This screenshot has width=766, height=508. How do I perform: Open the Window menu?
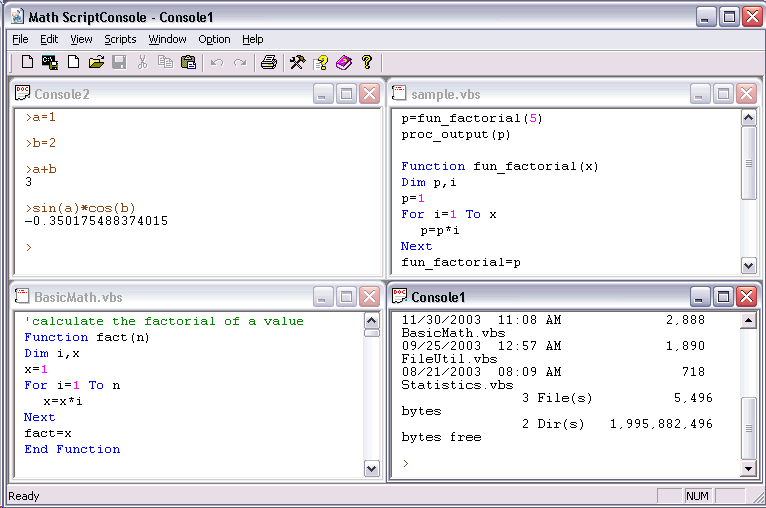[x=167, y=39]
